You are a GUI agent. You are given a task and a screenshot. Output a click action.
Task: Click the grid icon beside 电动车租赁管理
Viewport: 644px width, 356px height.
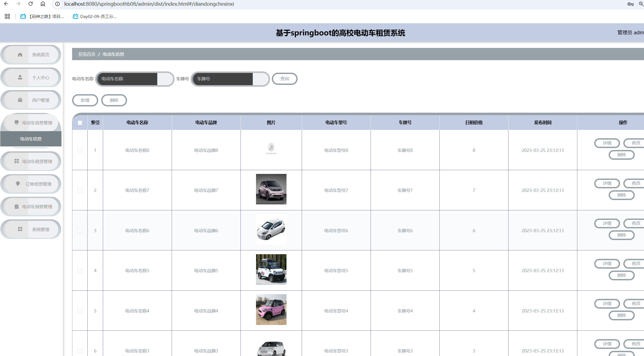point(17,161)
